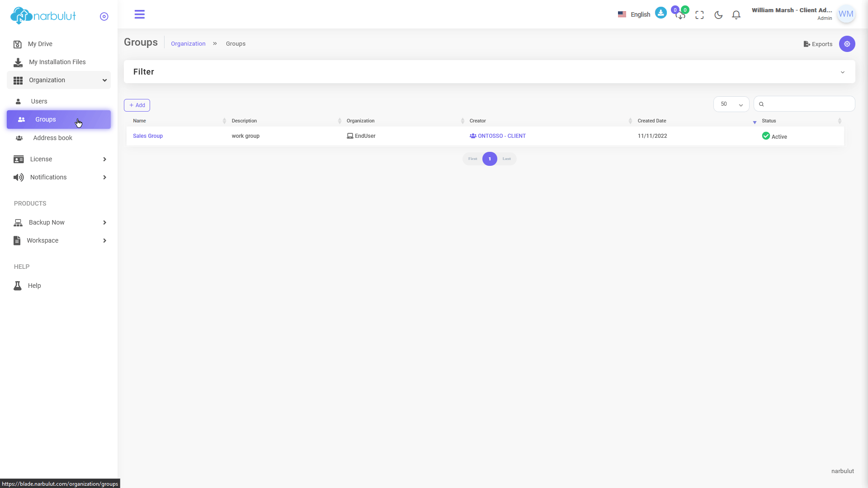Image resolution: width=868 pixels, height=488 pixels.
Task: Click the green Active status checkmark
Action: 766,136
